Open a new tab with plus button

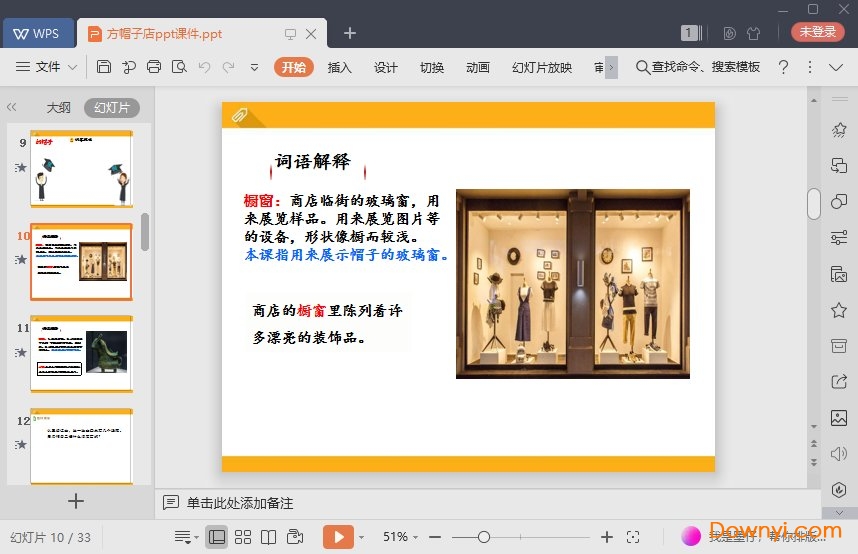click(x=350, y=33)
